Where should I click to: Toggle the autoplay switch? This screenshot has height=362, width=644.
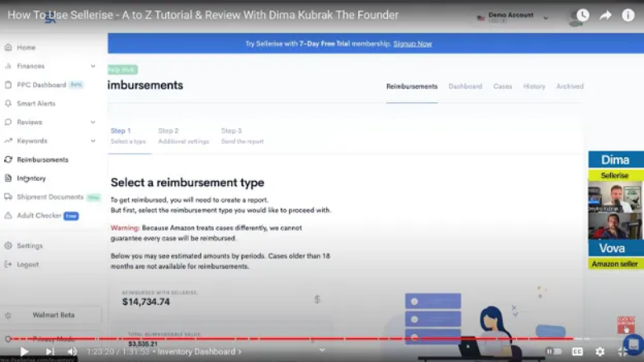tap(554, 352)
